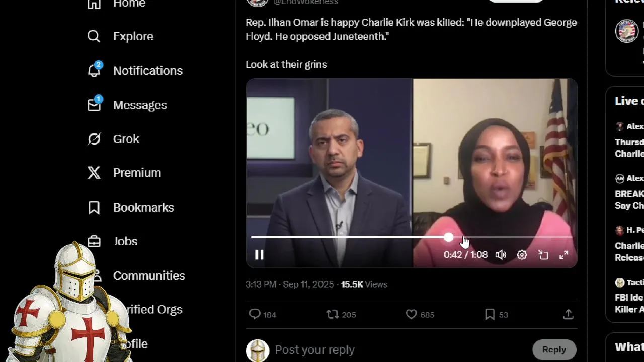Click the Reply button

(x=554, y=349)
